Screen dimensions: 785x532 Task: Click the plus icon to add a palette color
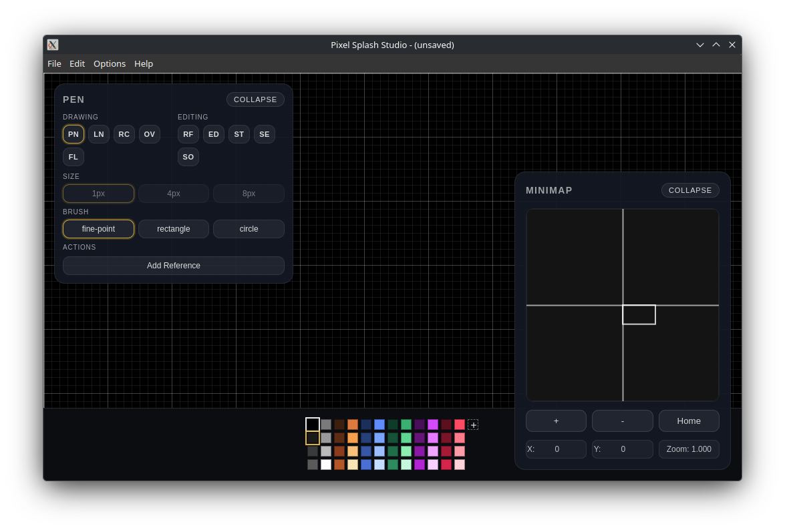[x=473, y=425]
